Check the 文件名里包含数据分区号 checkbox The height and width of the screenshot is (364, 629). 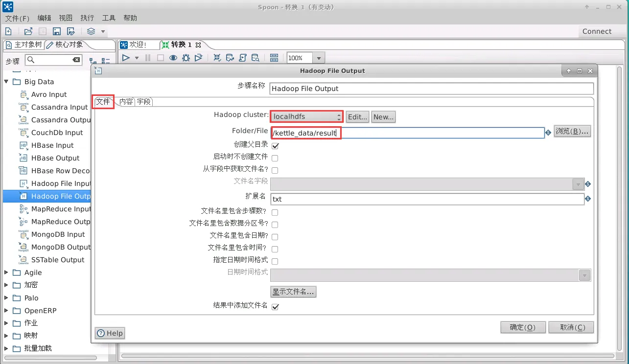click(275, 225)
